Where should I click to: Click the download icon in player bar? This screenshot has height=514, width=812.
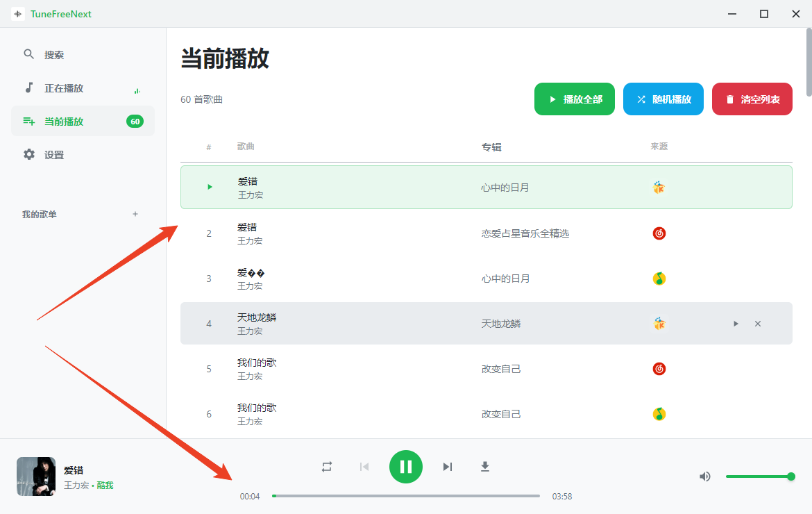(x=485, y=467)
